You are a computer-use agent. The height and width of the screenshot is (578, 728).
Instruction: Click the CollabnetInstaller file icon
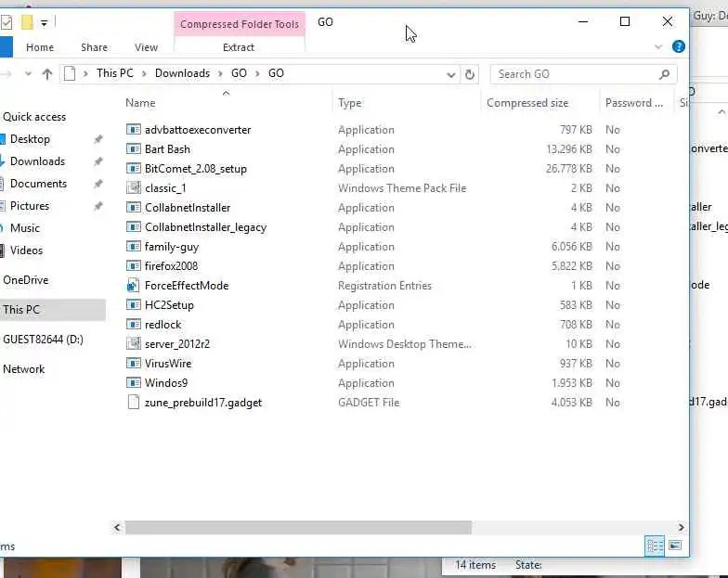(134, 208)
